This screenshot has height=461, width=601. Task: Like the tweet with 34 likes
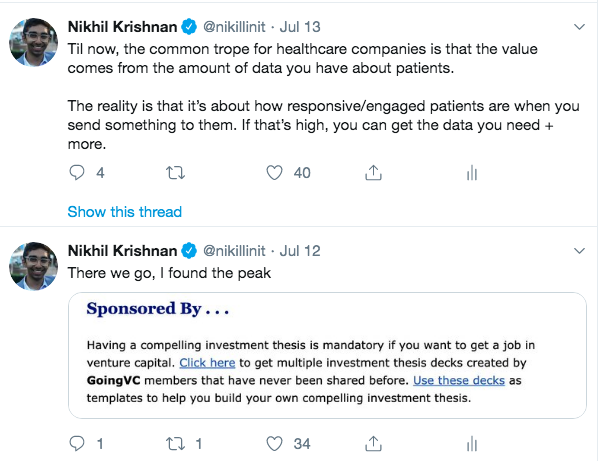point(277,442)
